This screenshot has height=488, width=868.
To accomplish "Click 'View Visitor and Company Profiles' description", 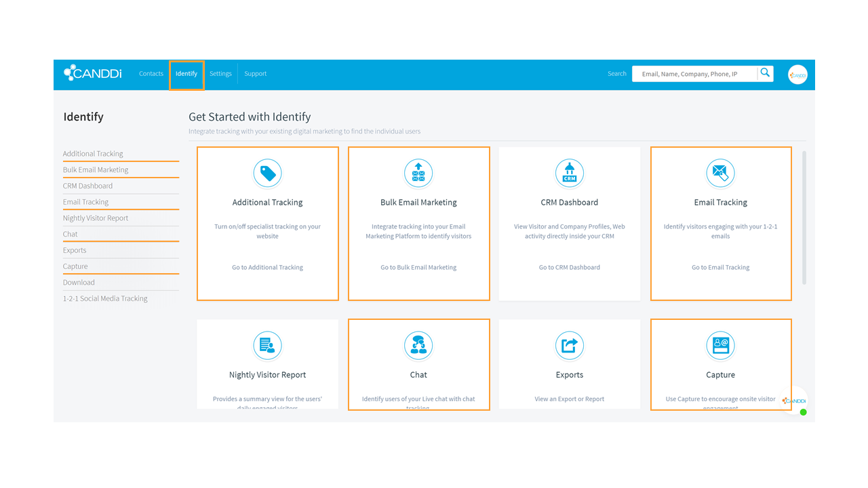I will [570, 232].
